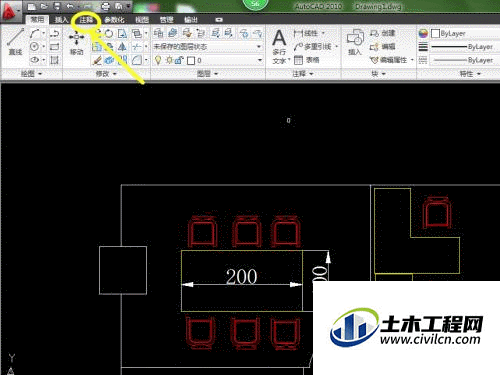The height and width of the screenshot is (375, 500).
Task: Click the 创建 block create button
Action: (383, 33)
